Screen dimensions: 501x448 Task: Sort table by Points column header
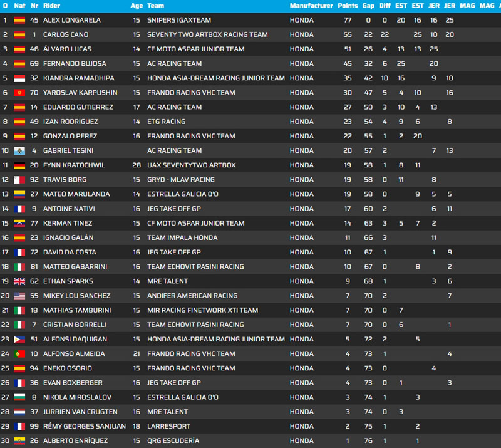(348, 6)
